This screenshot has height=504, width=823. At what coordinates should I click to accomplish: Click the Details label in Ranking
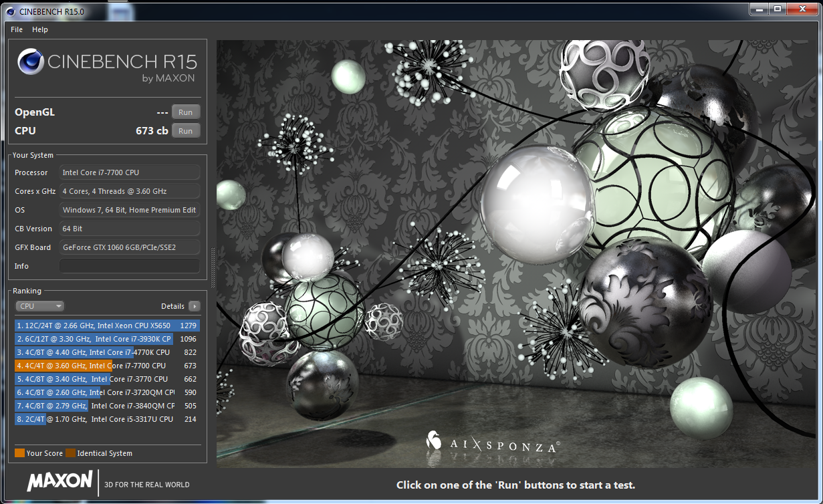[172, 306]
